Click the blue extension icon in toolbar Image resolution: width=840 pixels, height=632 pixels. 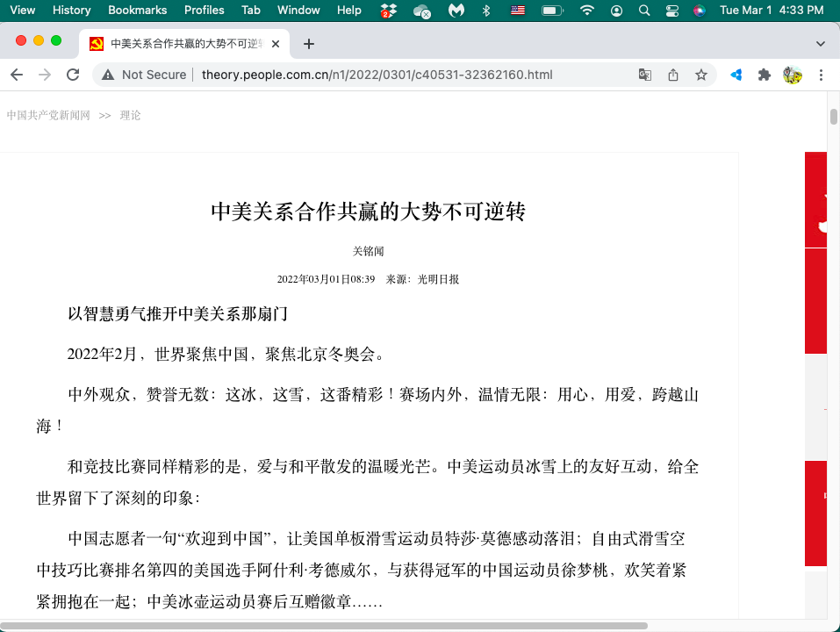[x=736, y=75]
